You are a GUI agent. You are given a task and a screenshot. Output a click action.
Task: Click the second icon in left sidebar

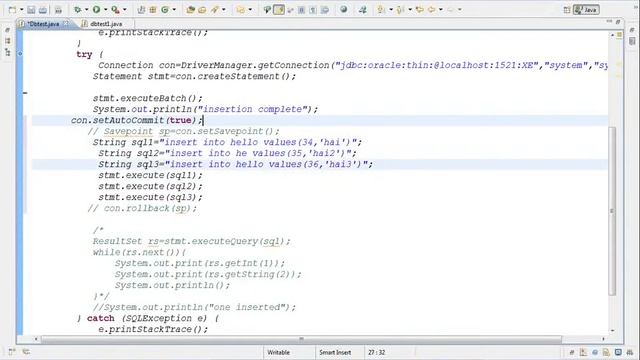click(x=7, y=41)
